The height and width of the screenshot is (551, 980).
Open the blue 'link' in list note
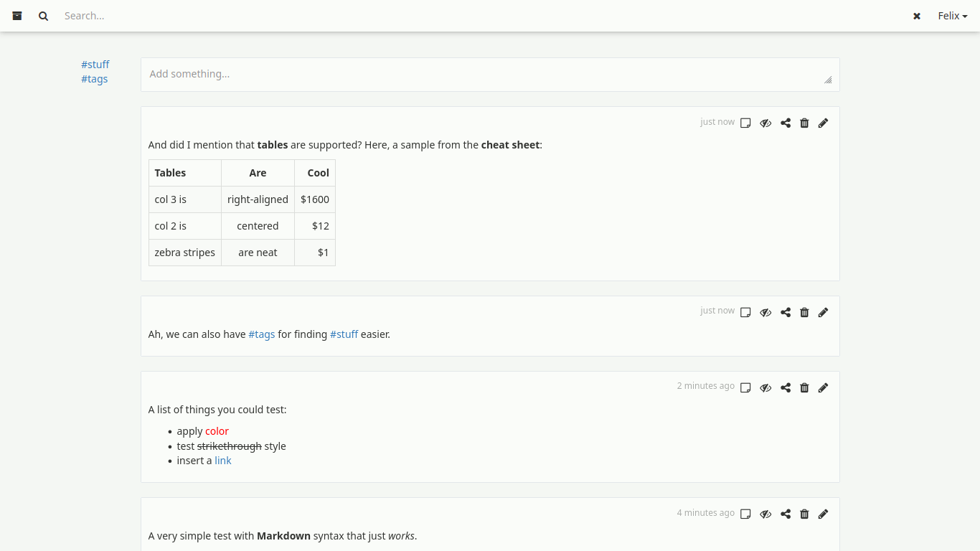click(223, 461)
